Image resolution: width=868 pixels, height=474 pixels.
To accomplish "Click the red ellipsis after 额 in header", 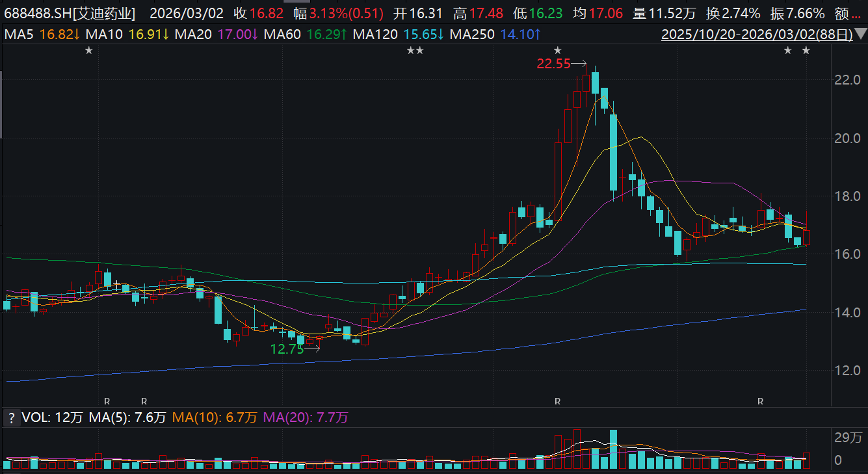I will tap(860, 14).
